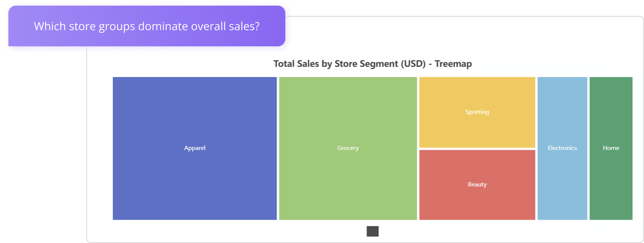644x243 pixels.
Task: Click the 'Electronics' text label
Action: (562, 148)
